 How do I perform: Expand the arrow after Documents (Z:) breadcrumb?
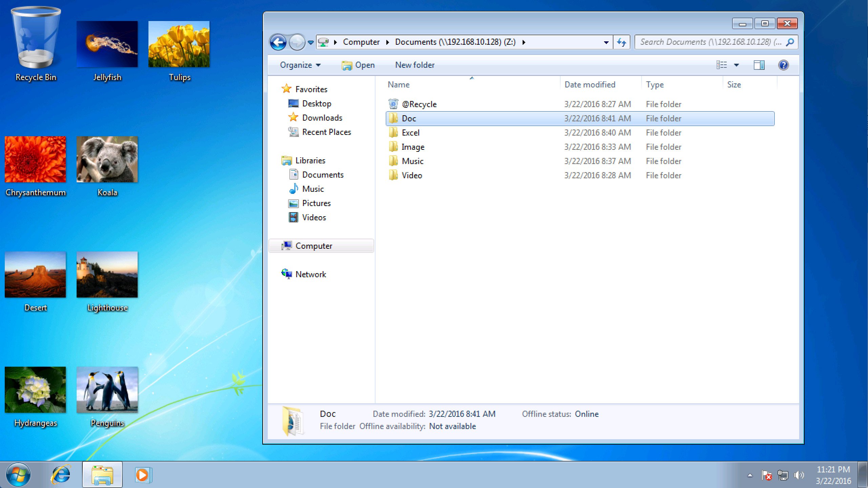[524, 42]
